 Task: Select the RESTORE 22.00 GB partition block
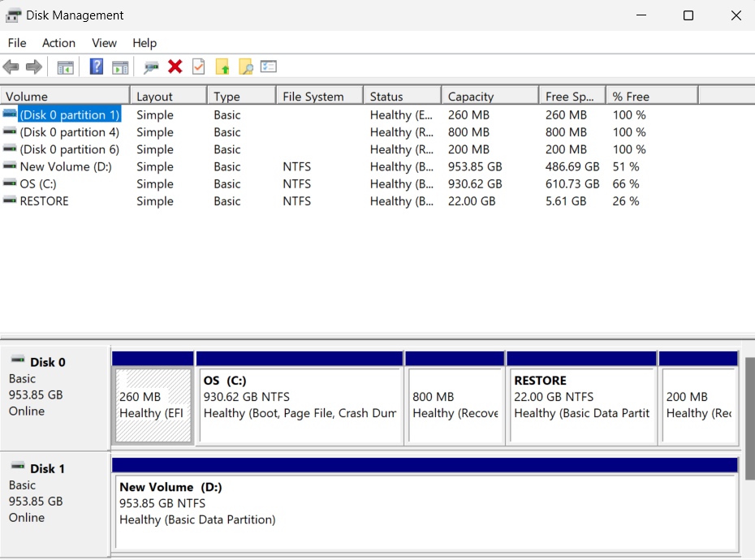click(x=581, y=405)
